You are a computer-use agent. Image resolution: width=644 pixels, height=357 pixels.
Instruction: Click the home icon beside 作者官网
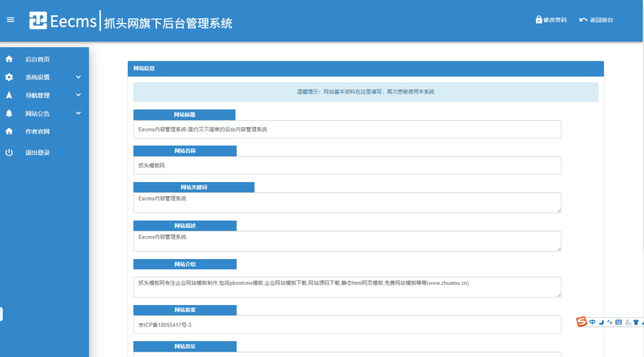(x=9, y=131)
